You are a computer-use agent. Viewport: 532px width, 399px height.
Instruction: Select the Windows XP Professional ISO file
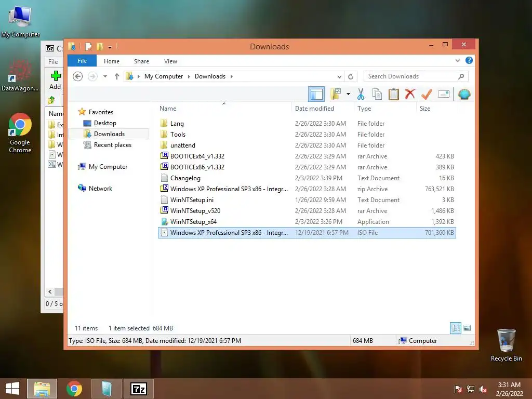pos(307,232)
